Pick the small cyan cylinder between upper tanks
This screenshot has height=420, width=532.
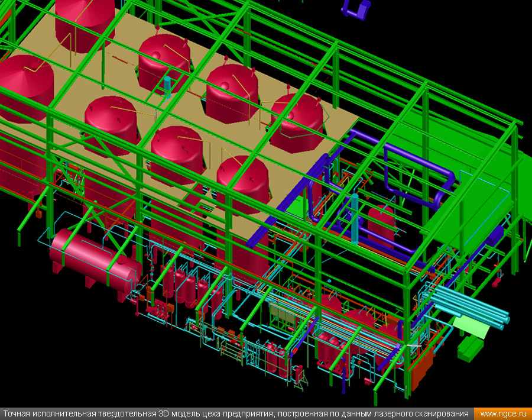click(167, 85)
